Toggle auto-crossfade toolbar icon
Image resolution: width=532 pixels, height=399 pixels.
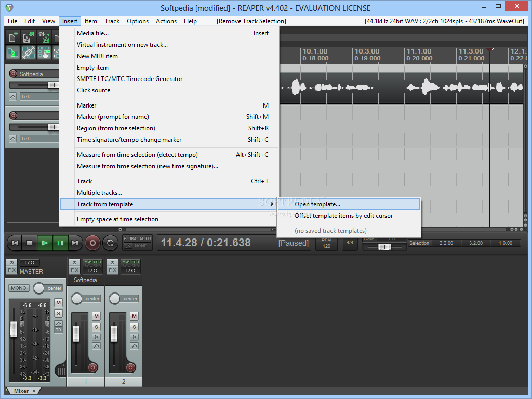coord(13,52)
